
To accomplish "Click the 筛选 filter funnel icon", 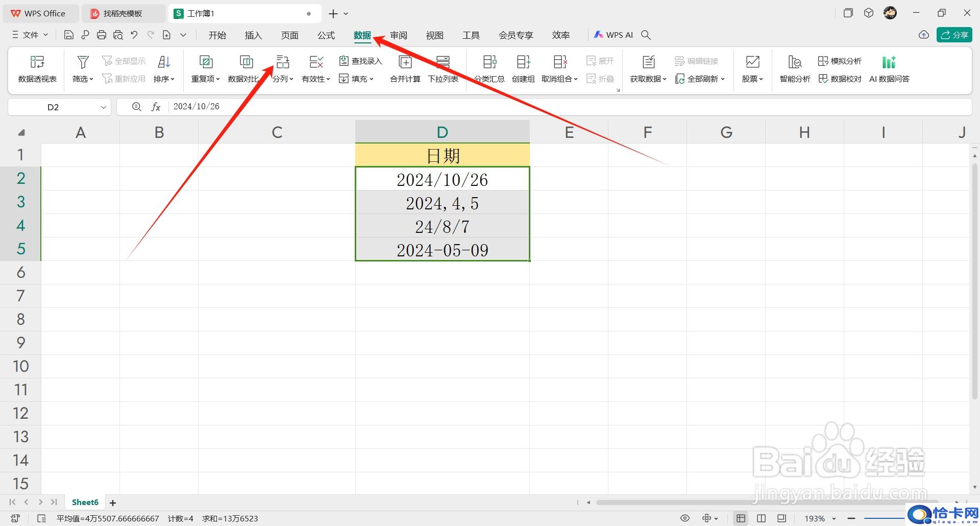I will pos(83,62).
